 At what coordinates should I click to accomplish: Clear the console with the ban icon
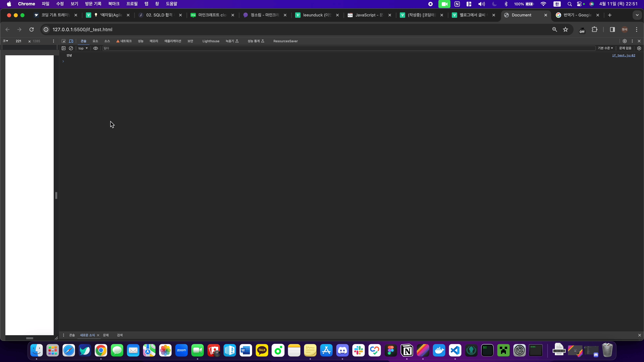(71, 48)
